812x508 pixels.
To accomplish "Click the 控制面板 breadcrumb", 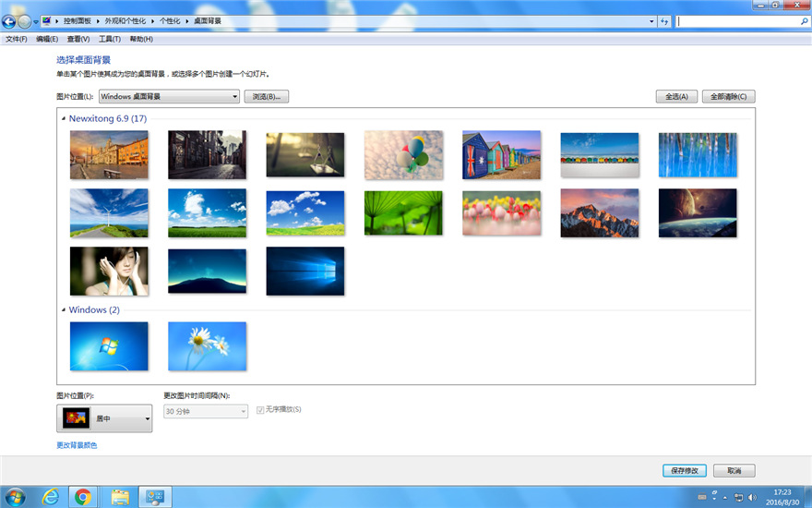I will pyautogui.click(x=78, y=21).
